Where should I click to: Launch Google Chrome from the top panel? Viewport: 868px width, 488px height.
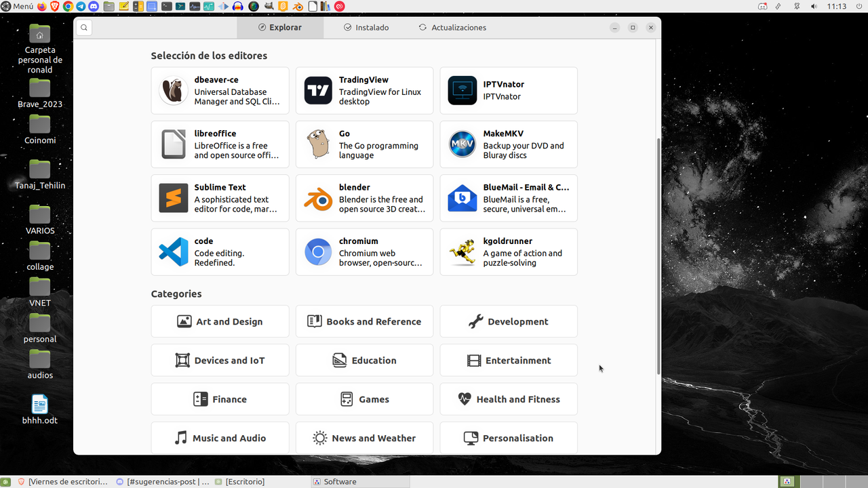tap(68, 6)
